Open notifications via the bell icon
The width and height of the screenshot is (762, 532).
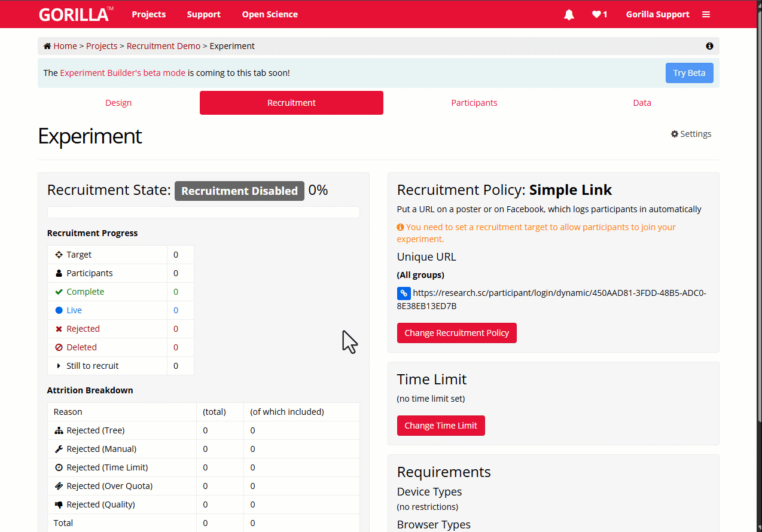point(568,14)
